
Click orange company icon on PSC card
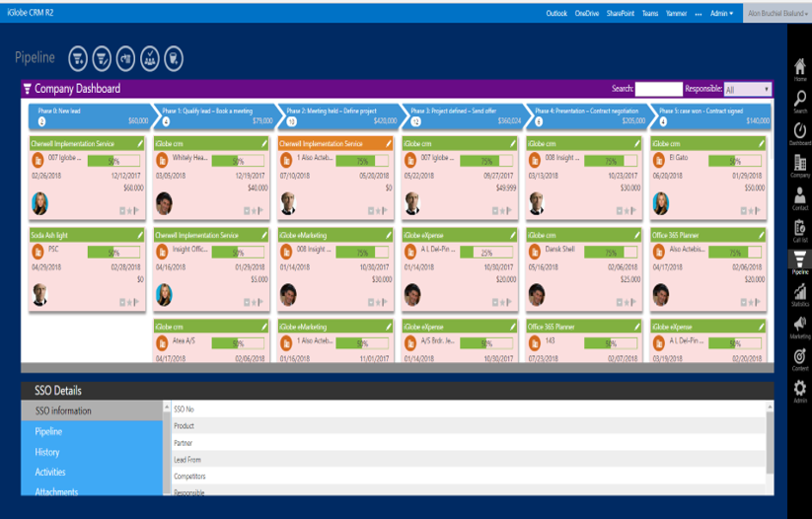[37, 252]
